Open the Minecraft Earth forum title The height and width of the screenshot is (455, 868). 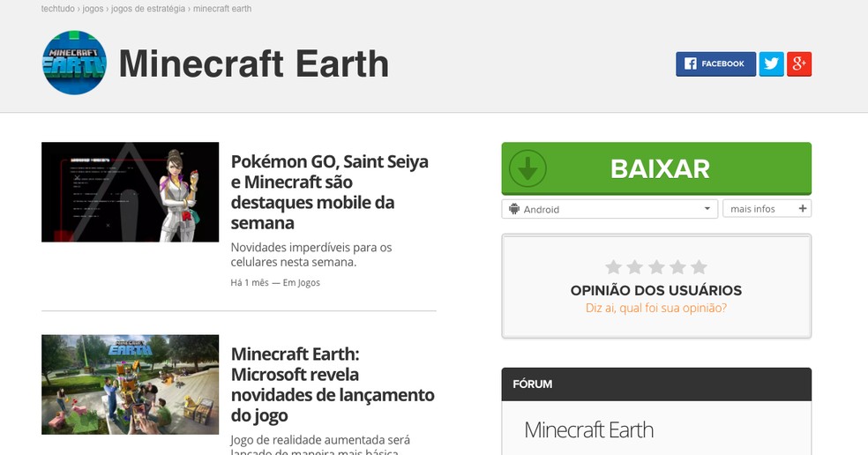click(x=589, y=430)
